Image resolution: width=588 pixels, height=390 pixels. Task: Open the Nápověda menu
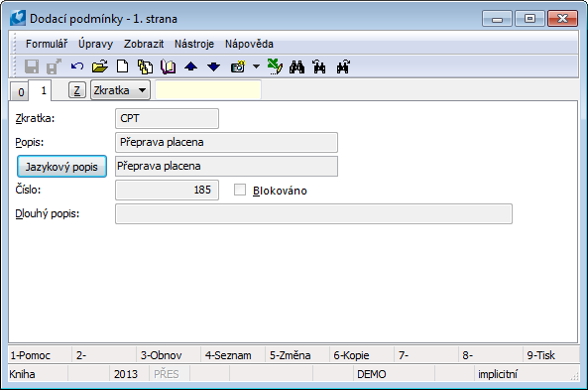pos(249,44)
